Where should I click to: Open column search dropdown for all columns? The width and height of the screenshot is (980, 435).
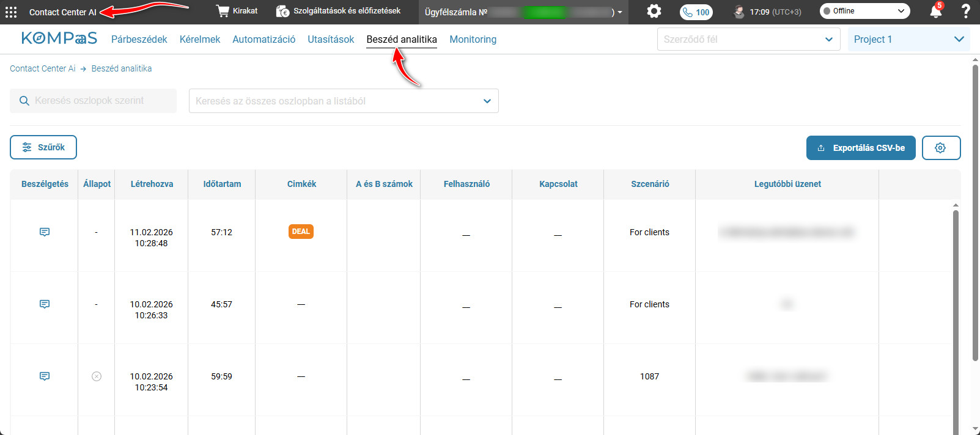click(344, 101)
